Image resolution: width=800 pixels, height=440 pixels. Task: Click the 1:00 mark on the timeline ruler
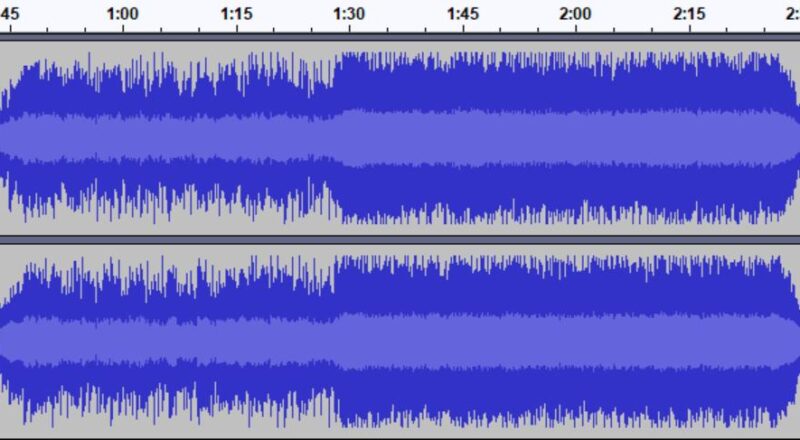[x=122, y=14]
